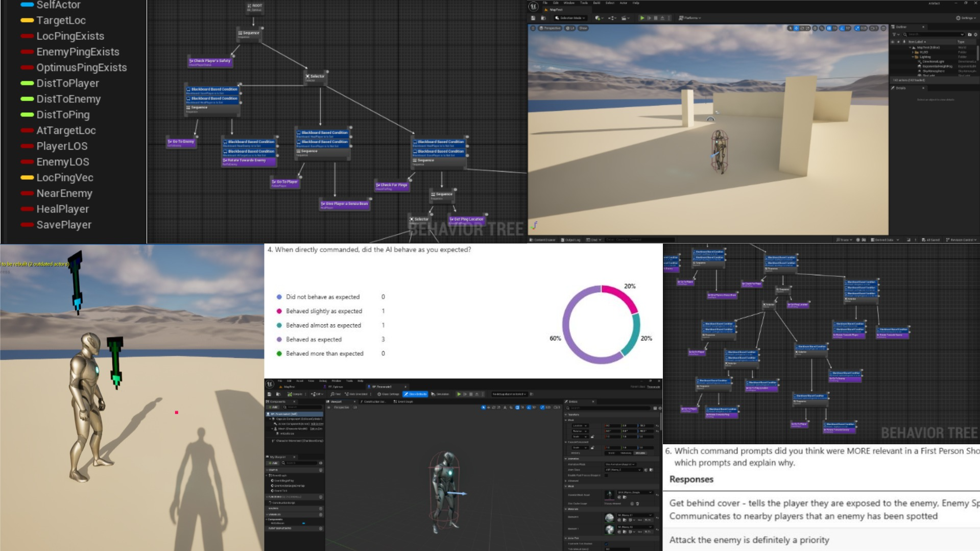Click the Save icon in main toolbar
Viewport: 980px width, 551px height.
pyautogui.click(x=534, y=18)
